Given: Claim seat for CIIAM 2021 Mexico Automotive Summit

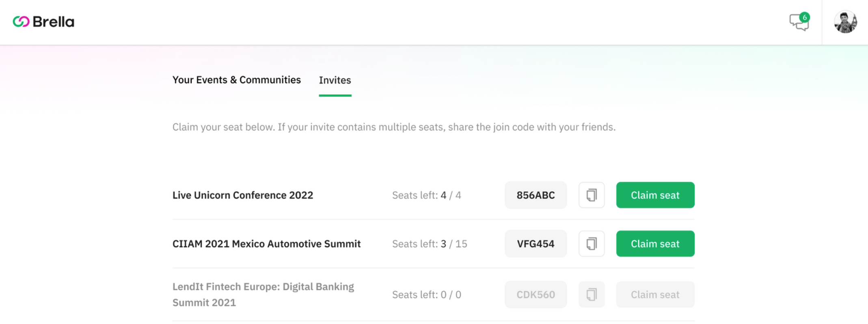Looking at the screenshot, I should (x=655, y=244).
